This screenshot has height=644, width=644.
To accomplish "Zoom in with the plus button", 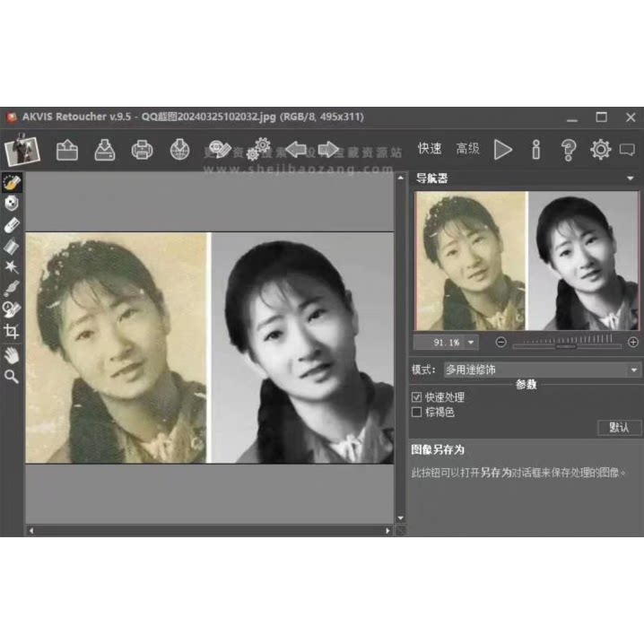I will pyautogui.click(x=633, y=342).
